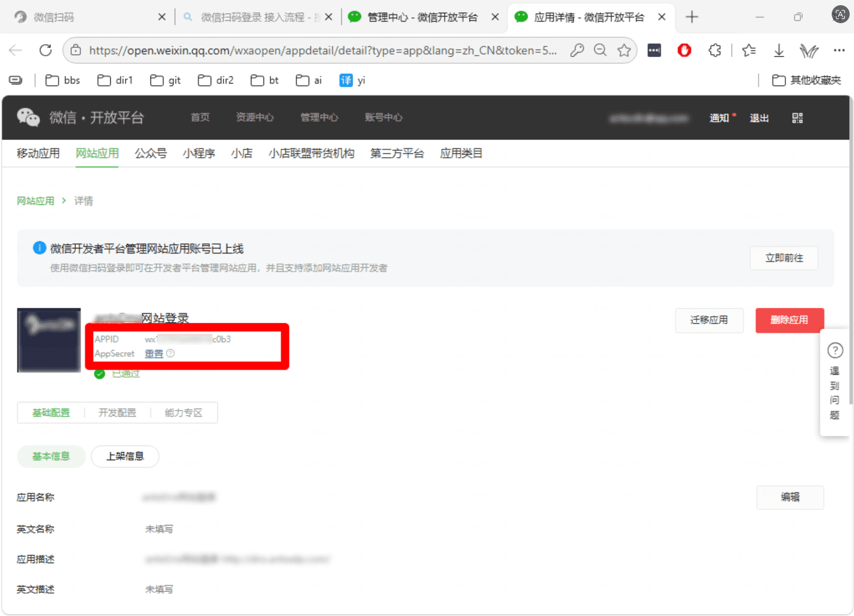Click the 迁移应用 button
This screenshot has height=616, width=854.
tap(709, 320)
